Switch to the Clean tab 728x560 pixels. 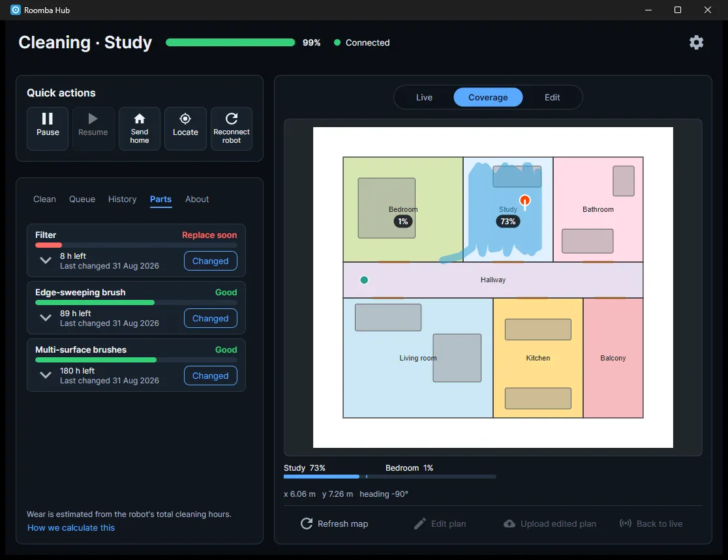44,199
